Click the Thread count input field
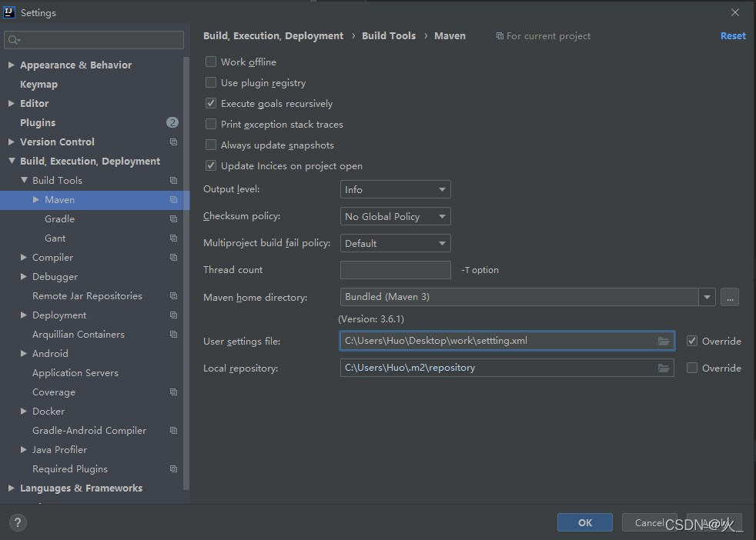The width and height of the screenshot is (756, 540). 396,270
